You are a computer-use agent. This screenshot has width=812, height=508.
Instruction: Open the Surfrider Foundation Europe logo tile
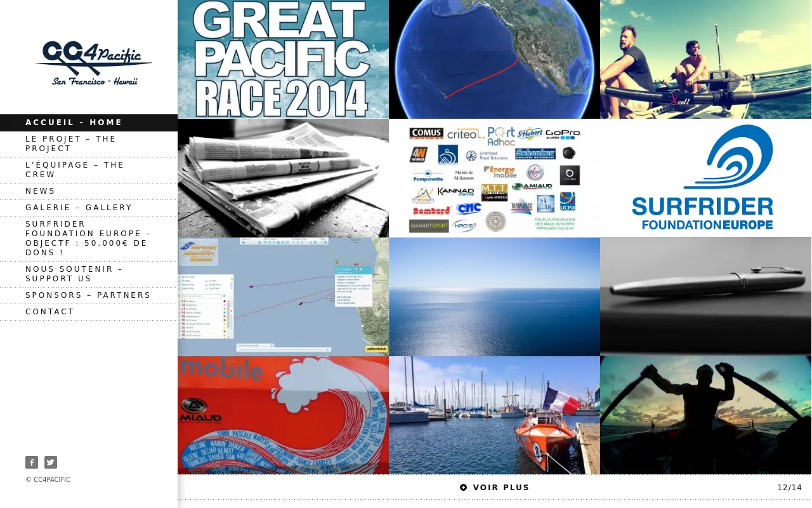pyautogui.click(x=705, y=178)
